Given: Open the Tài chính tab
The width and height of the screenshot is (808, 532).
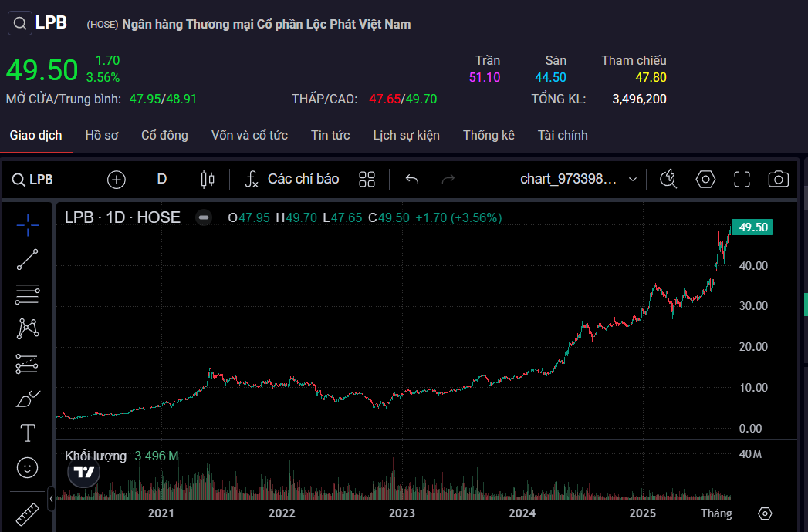Looking at the screenshot, I should 563,136.
